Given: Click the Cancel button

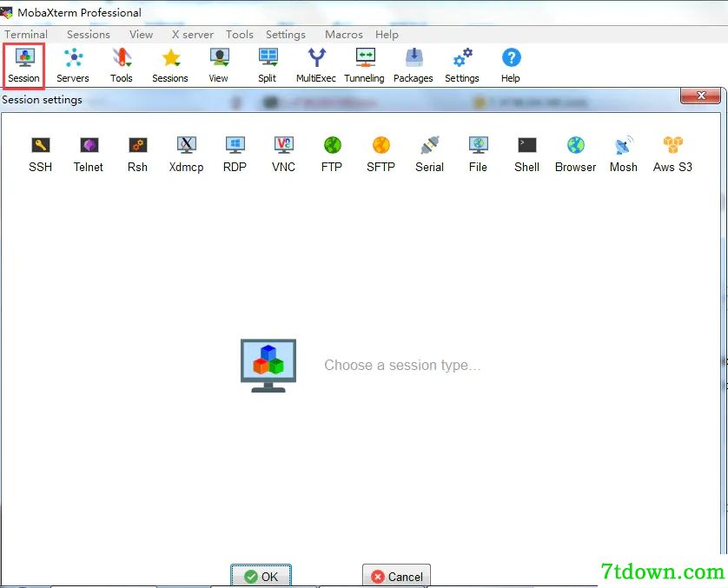Looking at the screenshot, I should click(396, 576).
